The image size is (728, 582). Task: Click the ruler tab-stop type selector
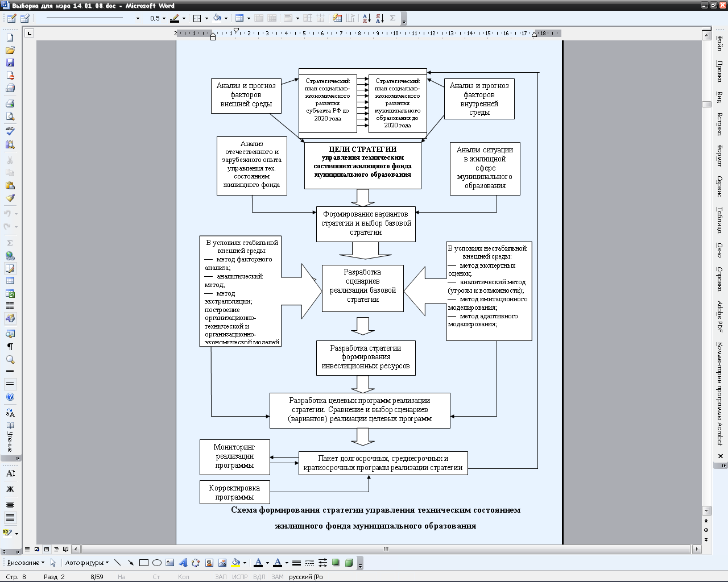click(30, 33)
